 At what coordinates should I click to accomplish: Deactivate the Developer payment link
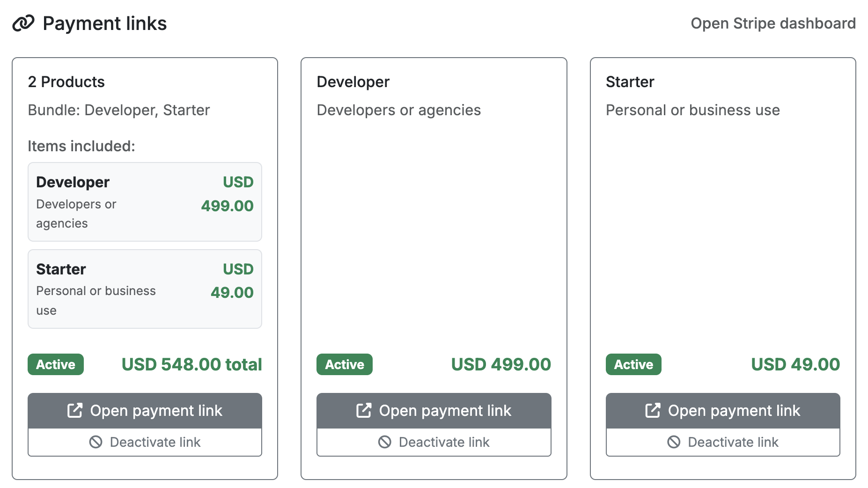click(x=434, y=442)
